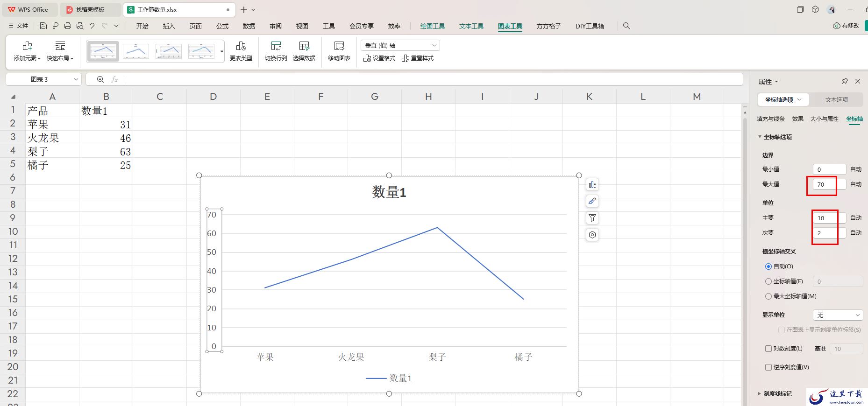Click the 重置样式 reset style button

(418, 58)
